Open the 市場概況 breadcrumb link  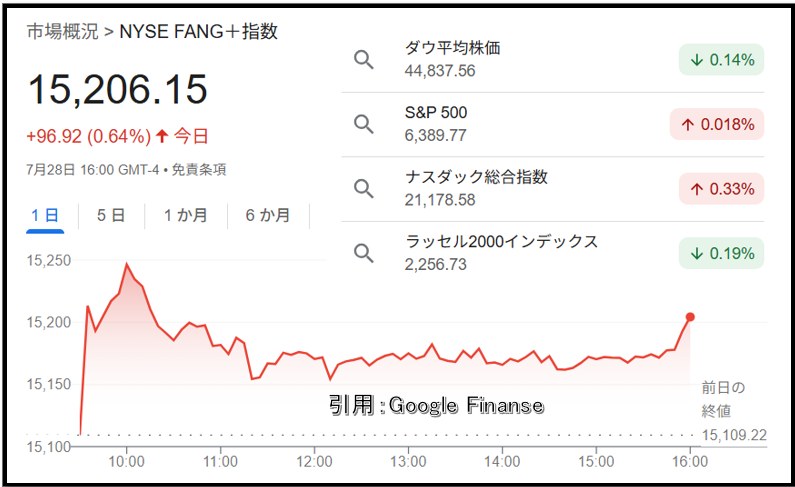(x=62, y=31)
